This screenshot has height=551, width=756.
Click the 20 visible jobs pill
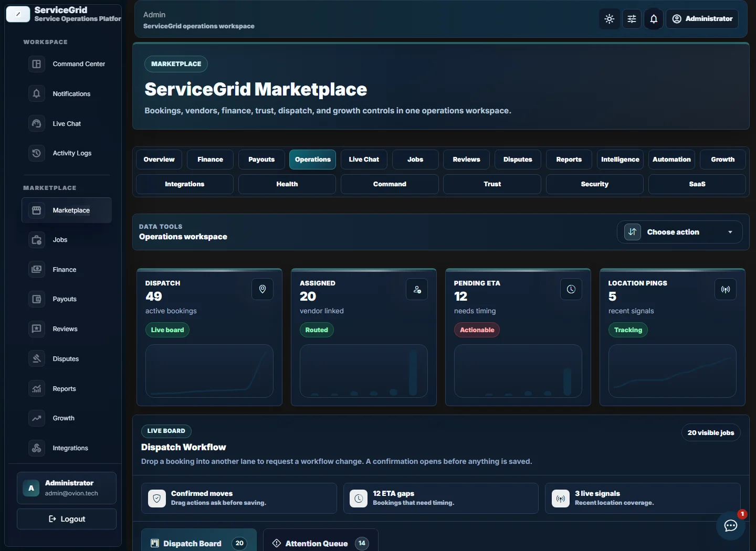pos(711,433)
